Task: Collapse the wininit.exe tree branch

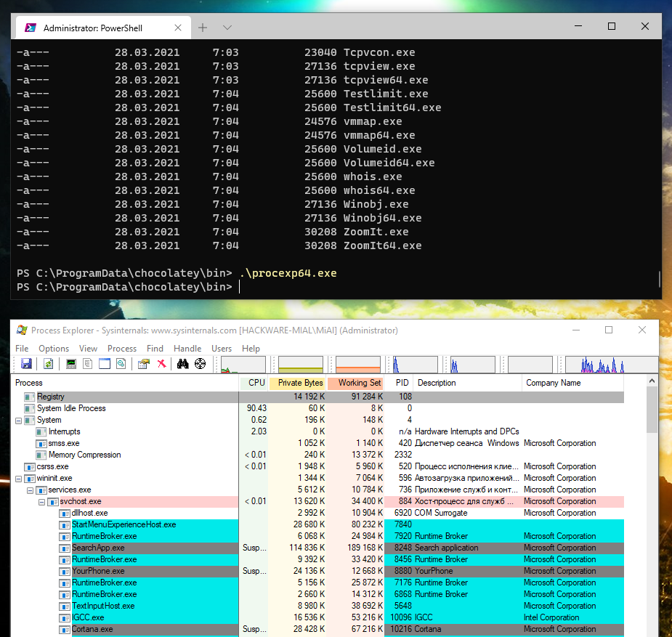Action: (19, 478)
